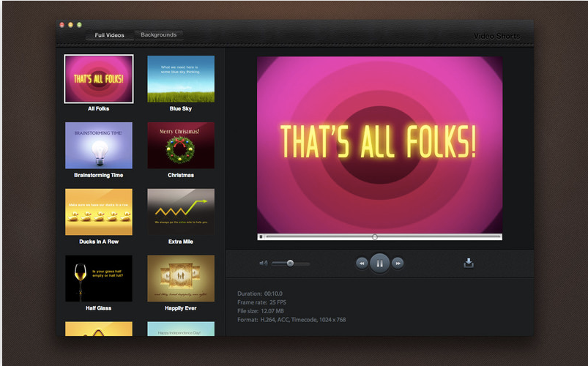Click the "Blue Sky" caption label
This screenshot has height=366, width=588.
(181, 109)
